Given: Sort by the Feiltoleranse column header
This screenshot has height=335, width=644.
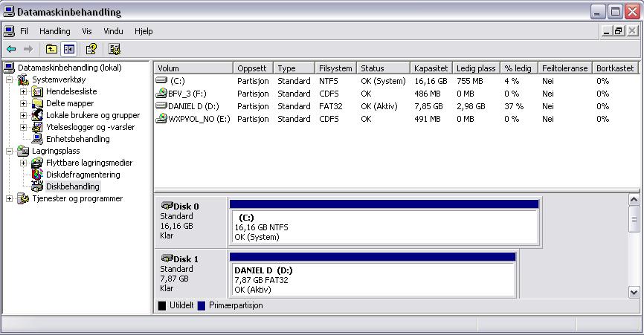Looking at the screenshot, I should [564, 68].
